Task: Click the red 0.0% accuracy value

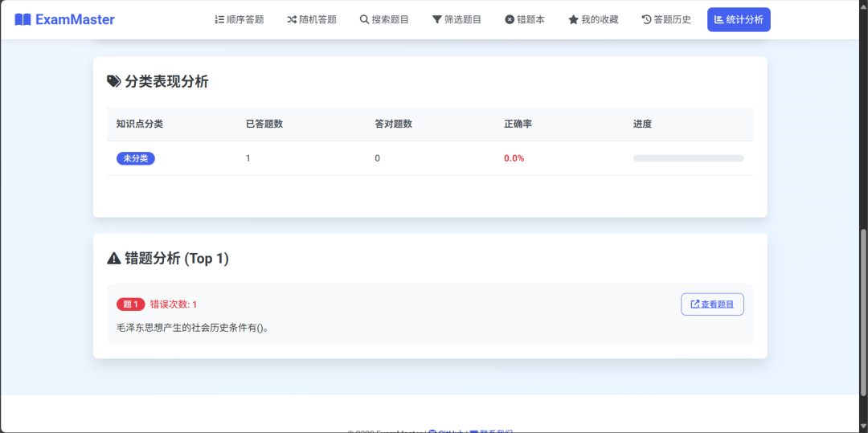Action: pos(514,158)
